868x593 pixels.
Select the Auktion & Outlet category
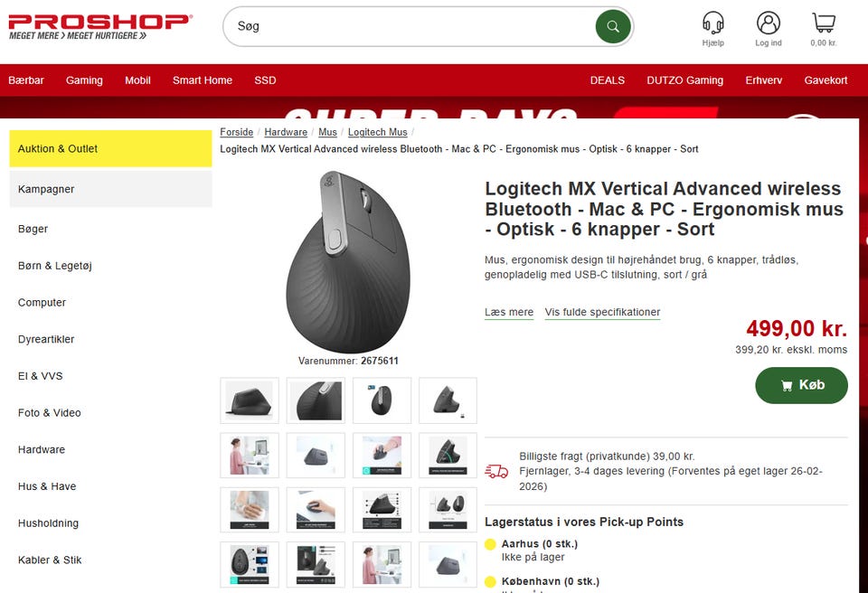point(110,148)
